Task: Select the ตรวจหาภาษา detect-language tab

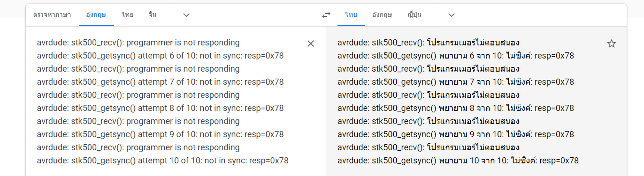Action: [x=52, y=15]
